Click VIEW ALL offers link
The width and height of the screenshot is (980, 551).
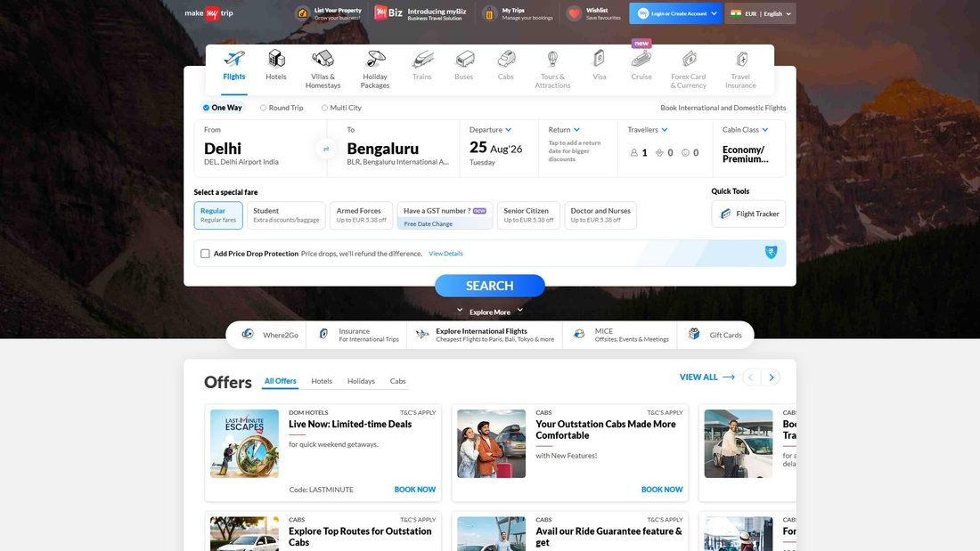[706, 377]
